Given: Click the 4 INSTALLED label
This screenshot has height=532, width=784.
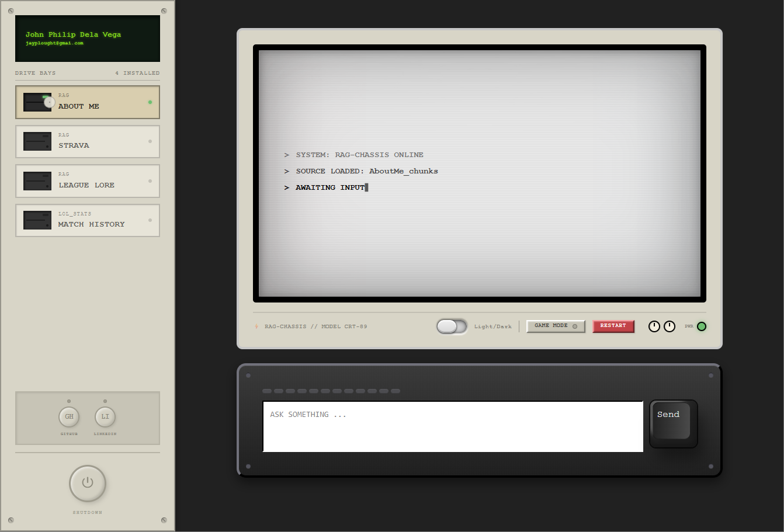Looking at the screenshot, I should pos(137,73).
